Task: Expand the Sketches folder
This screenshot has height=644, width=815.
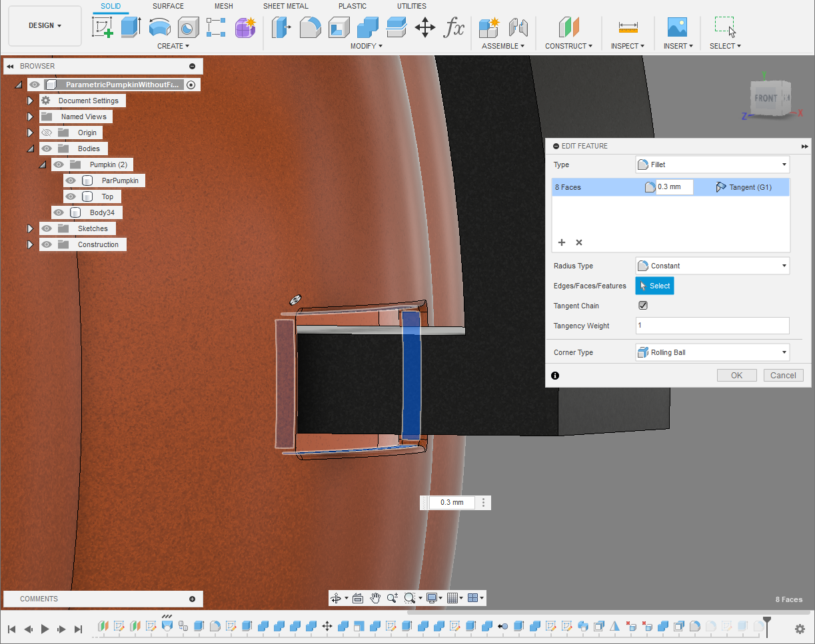Action: point(30,228)
